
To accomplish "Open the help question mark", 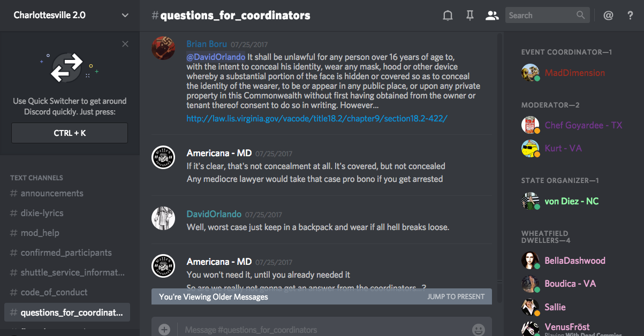I will click(630, 16).
